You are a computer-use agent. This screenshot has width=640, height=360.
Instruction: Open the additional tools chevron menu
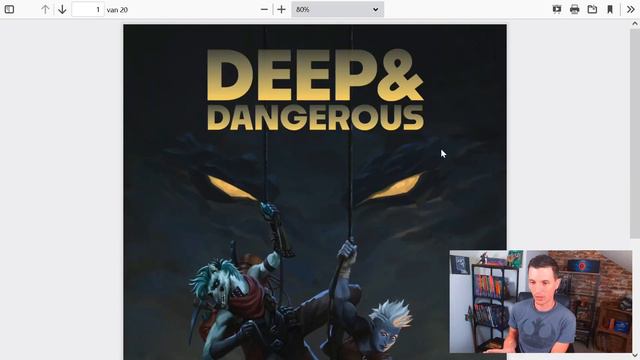[x=630, y=9]
